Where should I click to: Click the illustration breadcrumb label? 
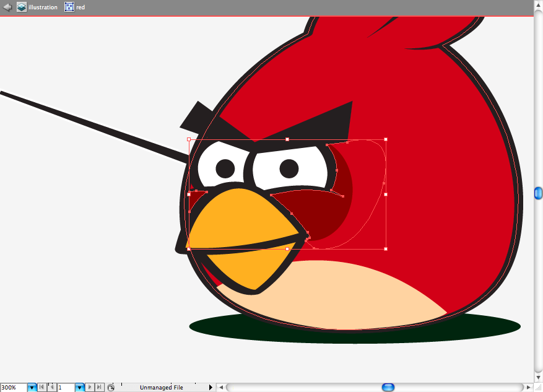coord(43,7)
